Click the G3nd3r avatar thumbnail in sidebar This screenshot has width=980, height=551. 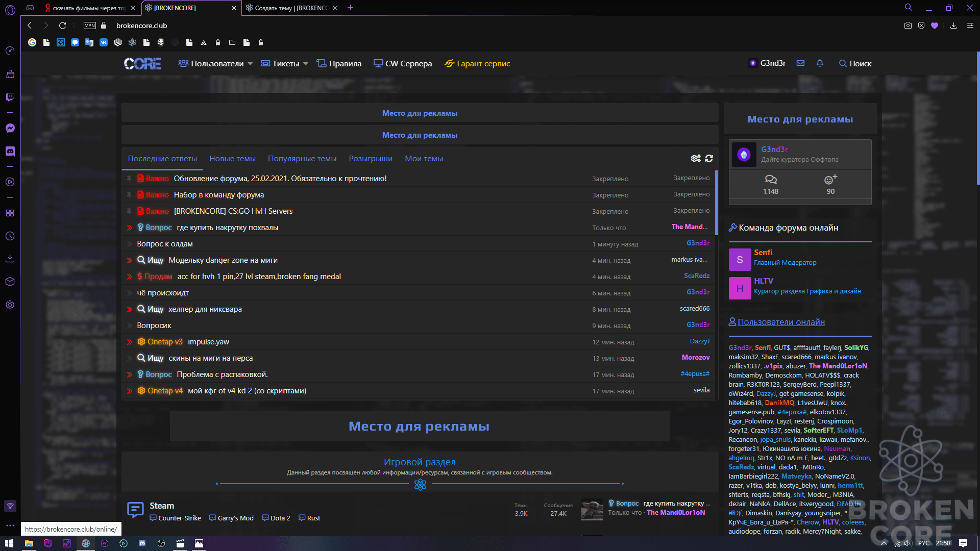point(744,155)
